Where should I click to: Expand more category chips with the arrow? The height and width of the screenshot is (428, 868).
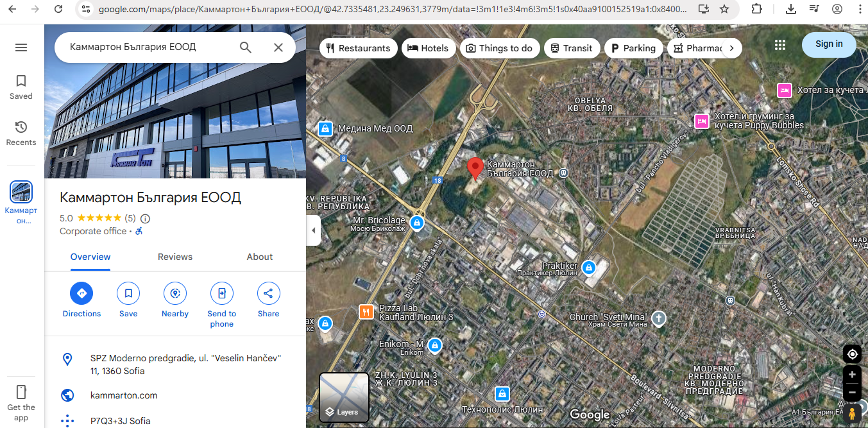(731, 48)
